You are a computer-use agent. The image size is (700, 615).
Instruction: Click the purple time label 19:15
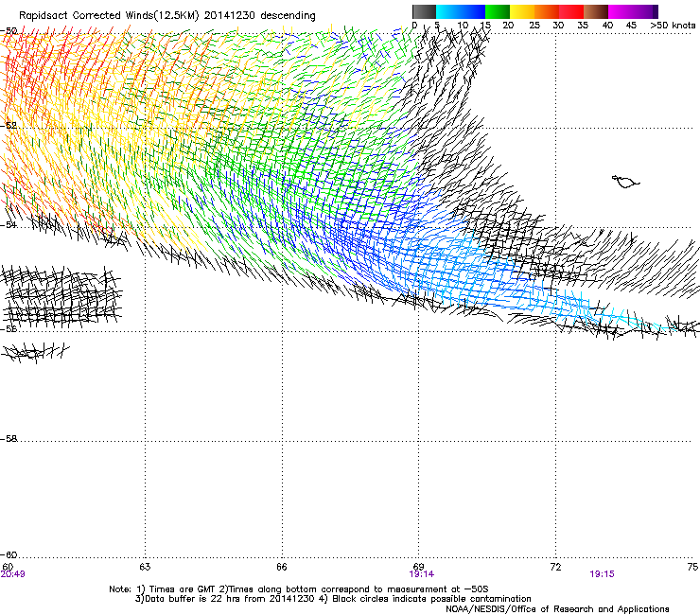[602, 574]
